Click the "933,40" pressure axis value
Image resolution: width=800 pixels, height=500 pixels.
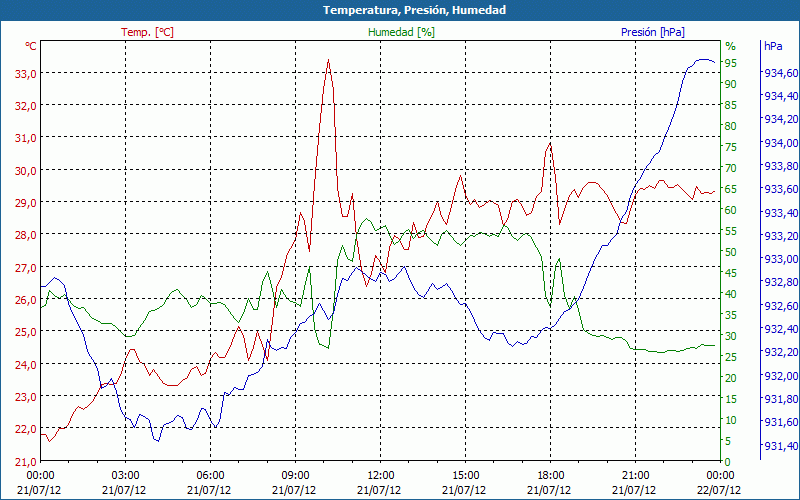coord(781,213)
